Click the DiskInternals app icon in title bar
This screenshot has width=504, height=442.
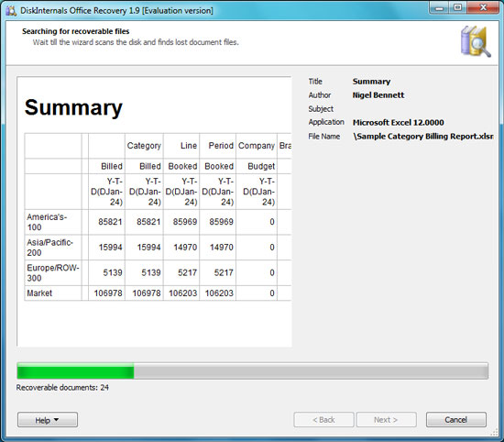pyautogui.click(x=11, y=11)
